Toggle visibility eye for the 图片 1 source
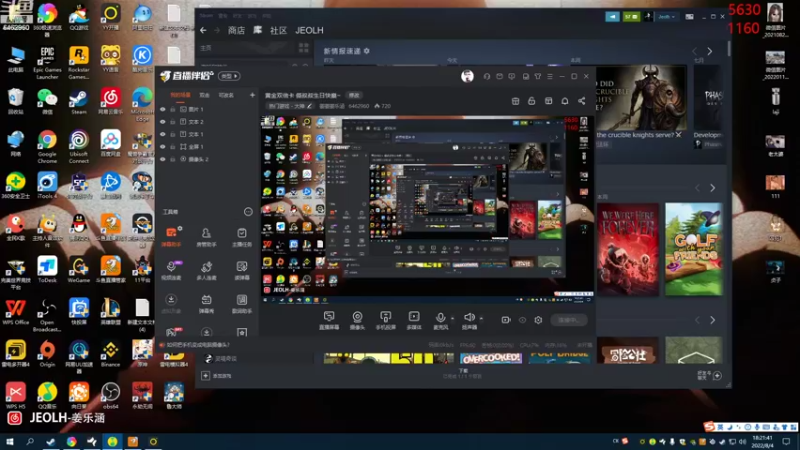Image resolution: width=800 pixels, height=450 pixels. pyautogui.click(x=163, y=109)
